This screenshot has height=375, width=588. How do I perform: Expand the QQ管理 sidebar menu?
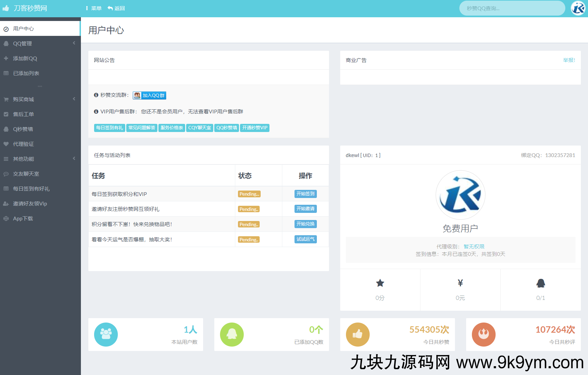(40, 44)
